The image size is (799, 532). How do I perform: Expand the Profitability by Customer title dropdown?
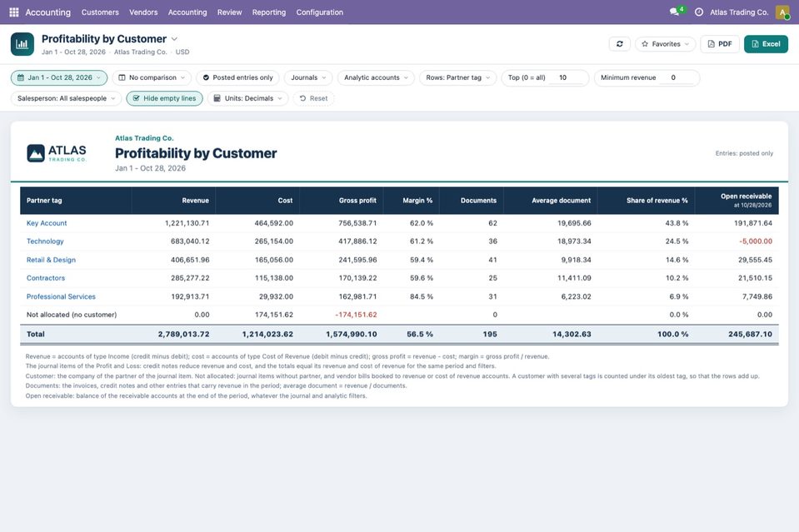click(x=174, y=38)
